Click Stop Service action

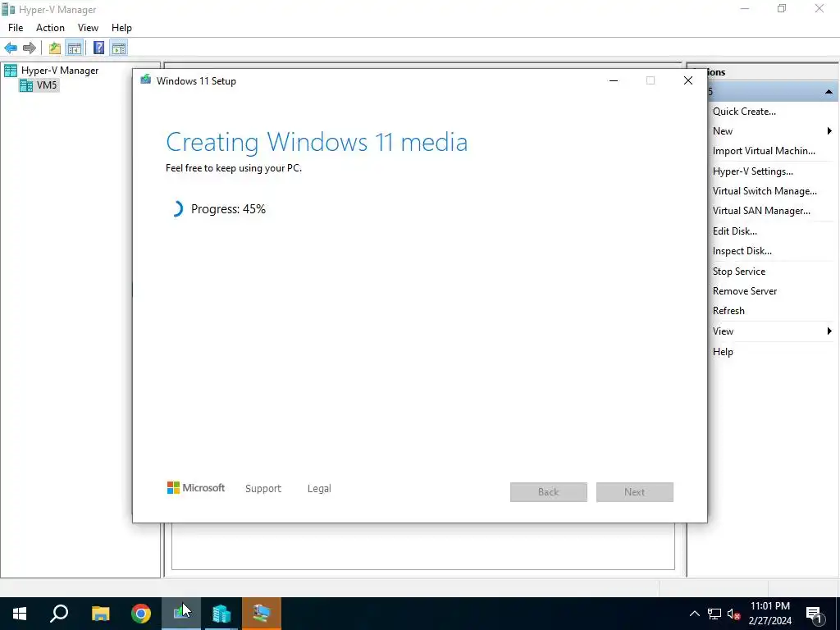click(739, 272)
